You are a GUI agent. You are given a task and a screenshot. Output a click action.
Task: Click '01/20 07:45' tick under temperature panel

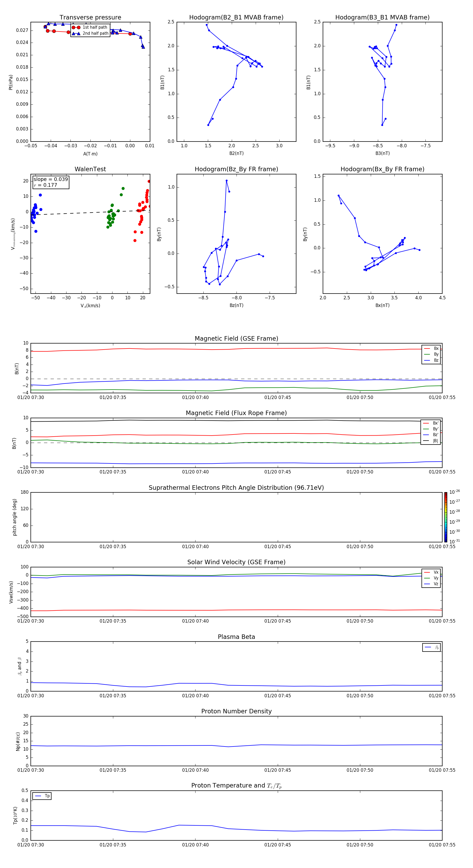[278, 845]
